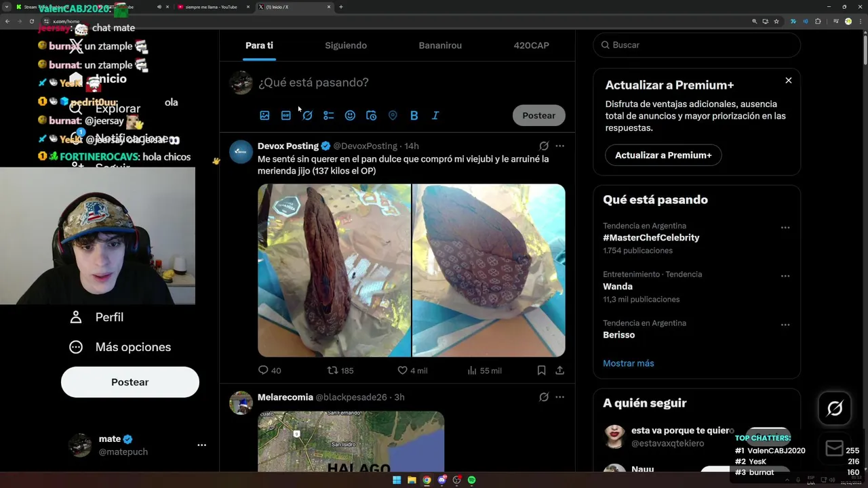Open Más opciones in the sidebar
The image size is (868, 488).
click(x=120, y=347)
